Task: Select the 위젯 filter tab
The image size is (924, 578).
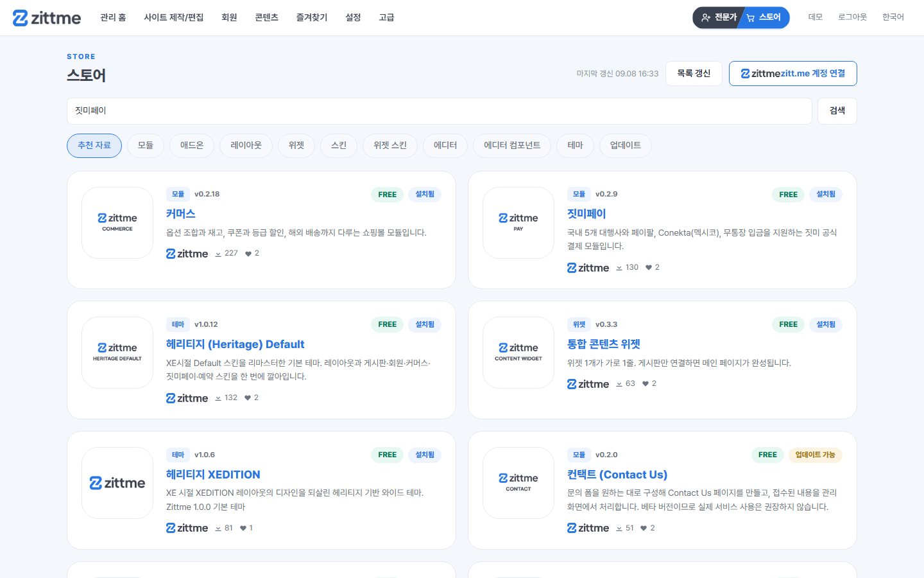Action: (x=296, y=146)
